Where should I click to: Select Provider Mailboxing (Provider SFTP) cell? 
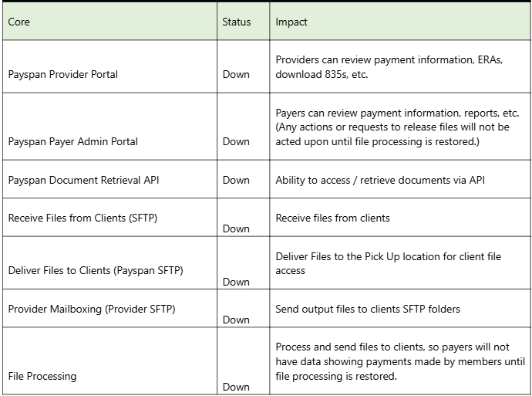[109, 308]
